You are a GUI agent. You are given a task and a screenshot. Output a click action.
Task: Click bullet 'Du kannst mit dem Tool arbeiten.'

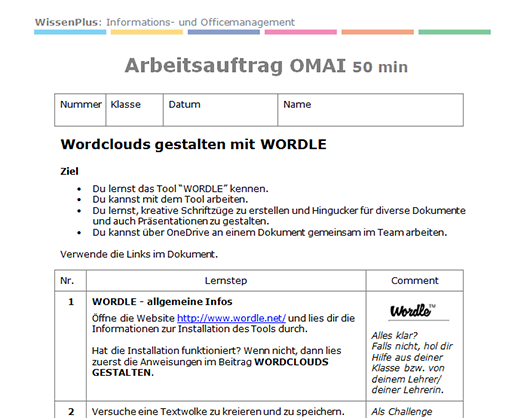[x=170, y=199]
